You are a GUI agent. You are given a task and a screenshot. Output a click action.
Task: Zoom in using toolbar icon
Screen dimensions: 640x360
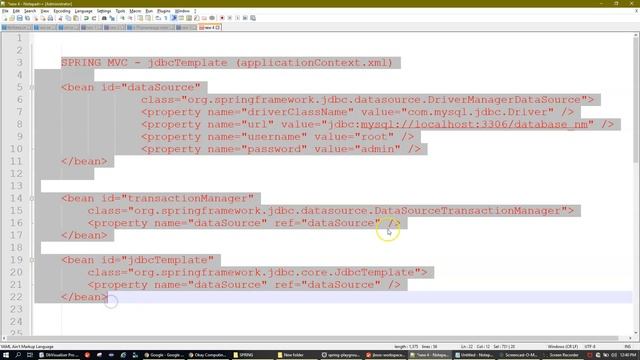click(123, 18)
